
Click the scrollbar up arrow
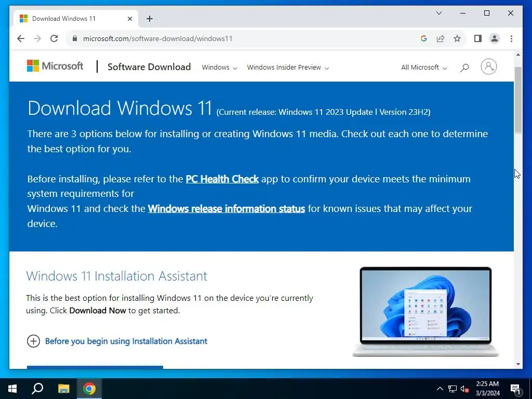[518, 55]
